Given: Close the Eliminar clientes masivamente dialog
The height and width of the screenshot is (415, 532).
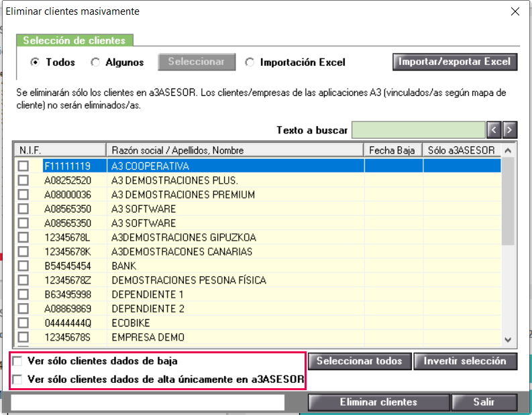Looking at the screenshot, I should 515,11.
